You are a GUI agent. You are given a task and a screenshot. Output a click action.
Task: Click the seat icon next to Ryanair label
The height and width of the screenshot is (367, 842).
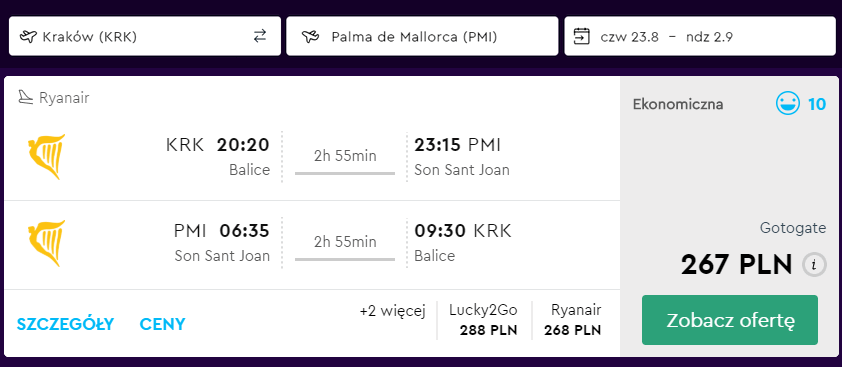tap(26, 97)
